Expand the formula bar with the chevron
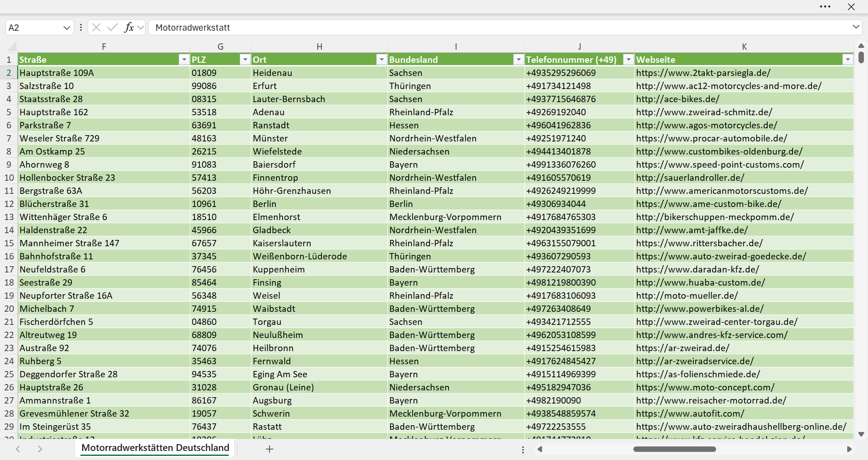868x460 pixels. coord(856,27)
